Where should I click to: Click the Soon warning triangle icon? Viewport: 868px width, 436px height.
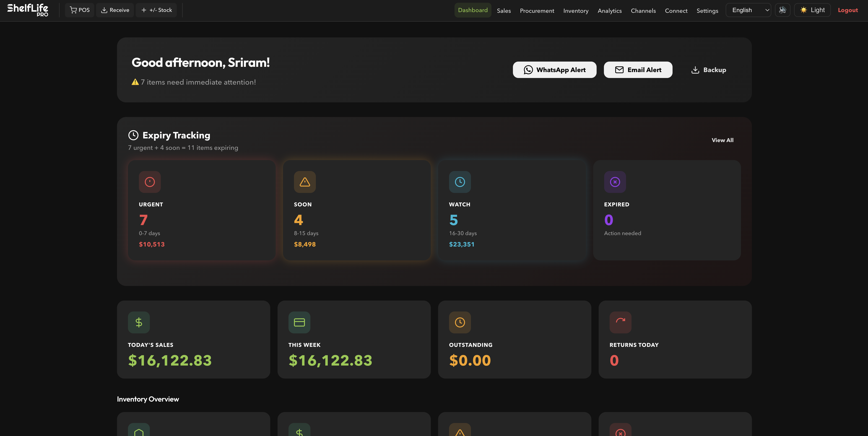(x=304, y=182)
